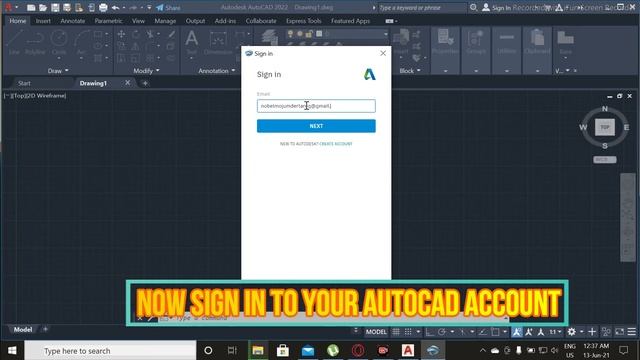
Task: Click the search magnifier icon in title bar
Action: tap(473, 7)
